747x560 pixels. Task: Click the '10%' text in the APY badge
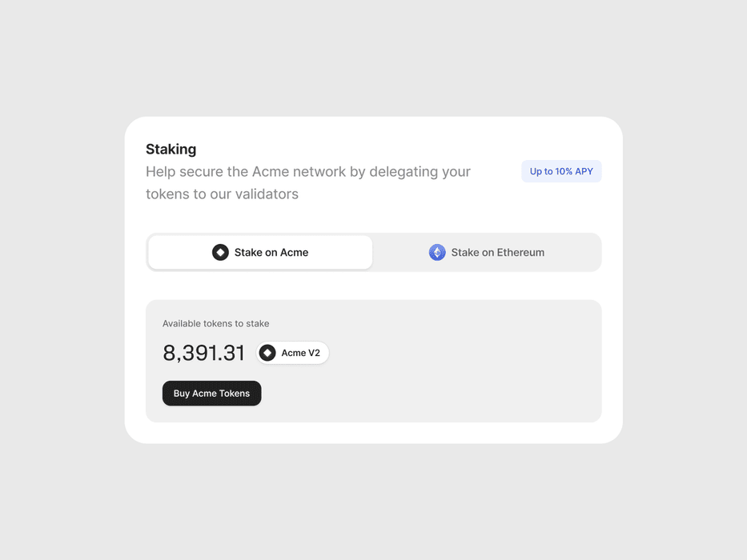(564, 171)
